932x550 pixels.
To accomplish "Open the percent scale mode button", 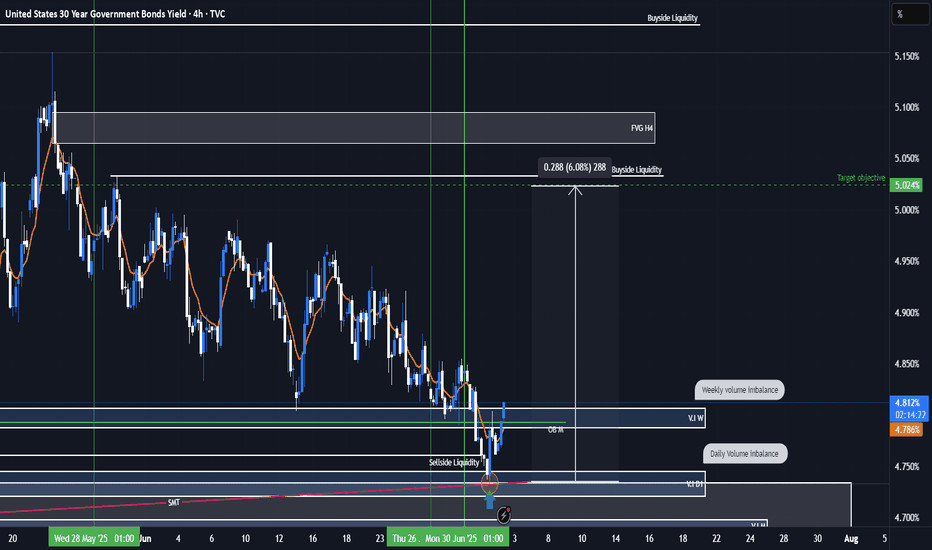I will 900,13.
